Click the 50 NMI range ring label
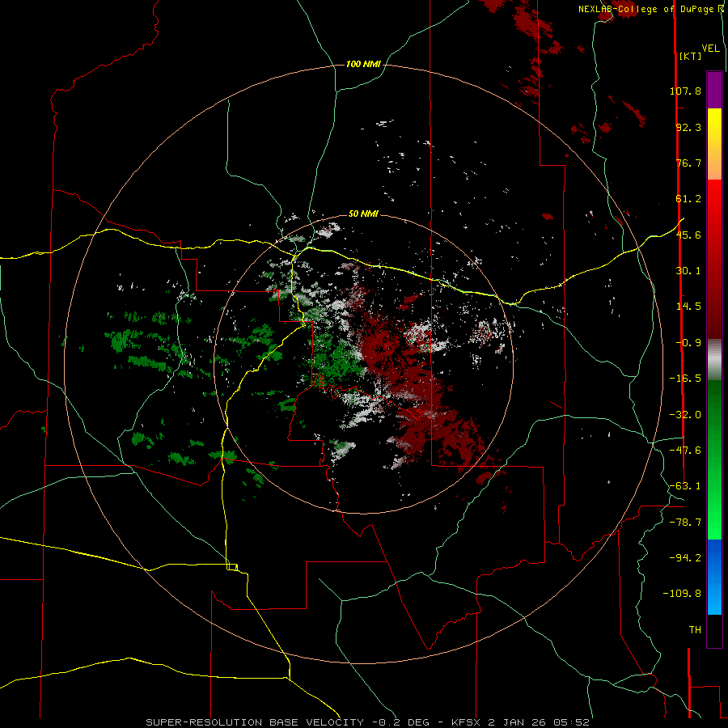The width and height of the screenshot is (728, 728). tap(363, 214)
